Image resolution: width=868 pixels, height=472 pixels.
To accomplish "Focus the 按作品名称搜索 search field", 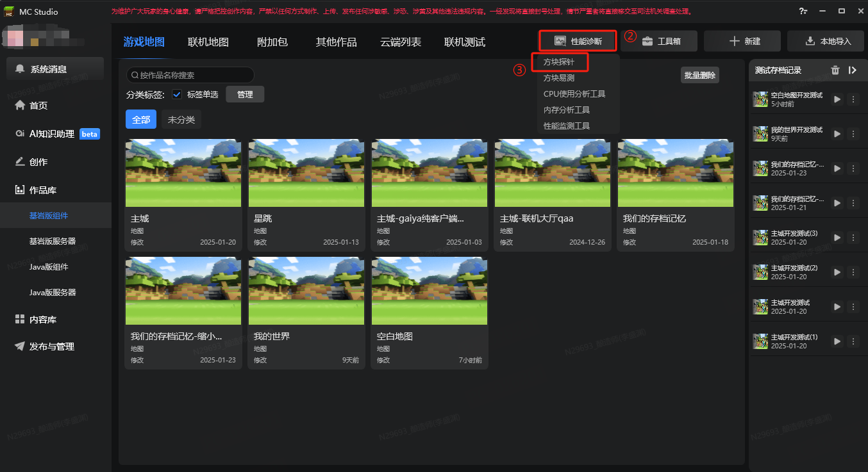I will [x=190, y=75].
